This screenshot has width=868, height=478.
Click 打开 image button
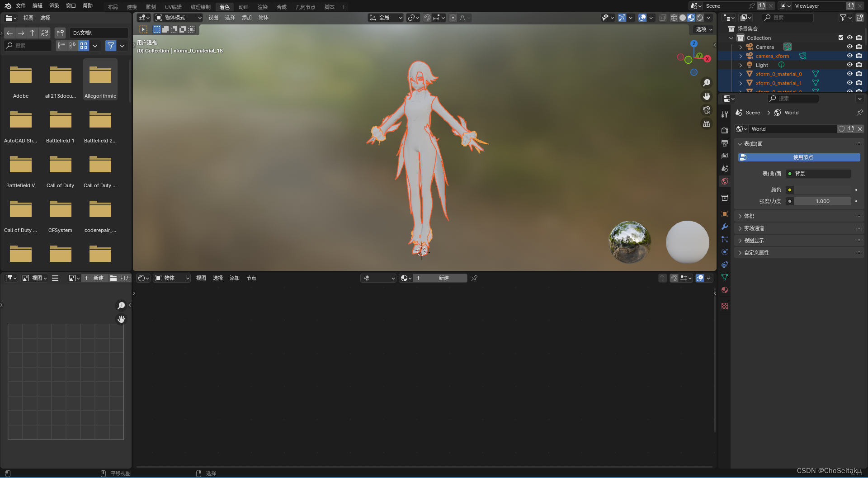click(120, 278)
